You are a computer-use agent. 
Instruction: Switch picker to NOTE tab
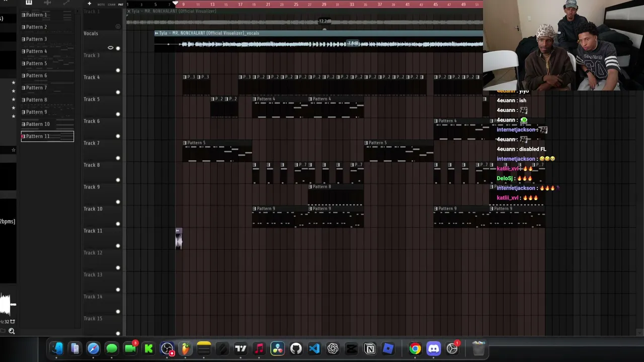[x=101, y=5]
